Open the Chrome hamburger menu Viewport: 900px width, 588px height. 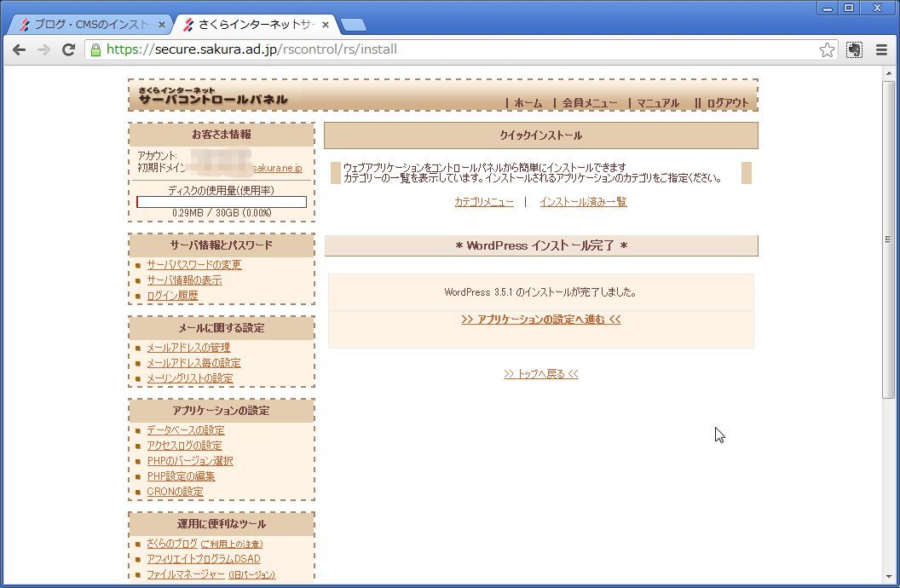[x=881, y=50]
